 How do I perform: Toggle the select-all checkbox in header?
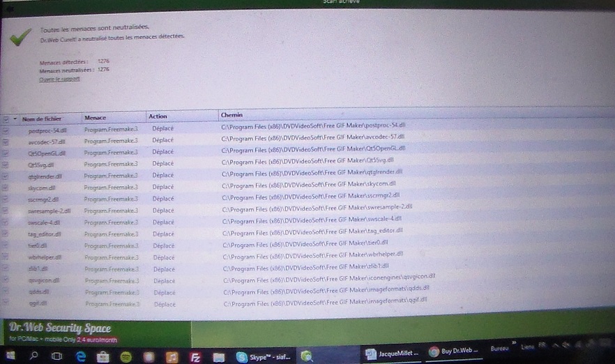pos(6,119)
